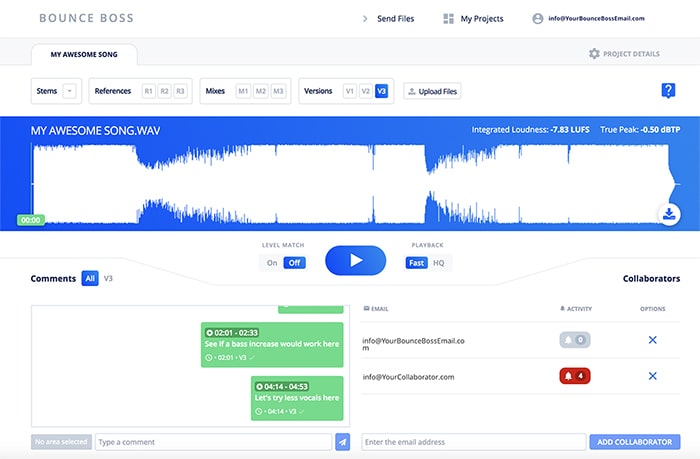Switch Level Match to Off
The height and width of the screenshot is (459, 700).
[294, 263]
